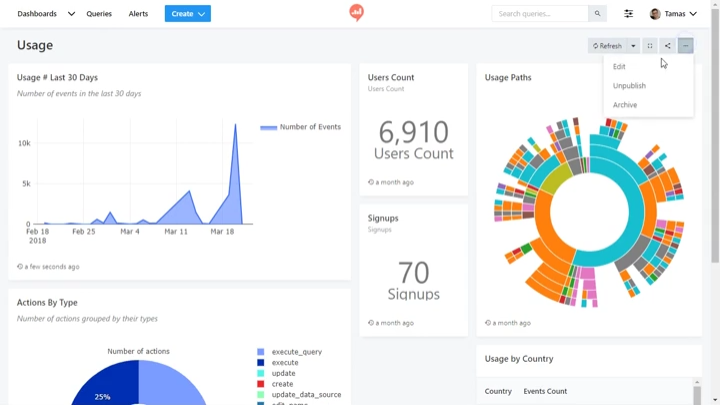Click the create red color swatch

[x=260, y=384]
